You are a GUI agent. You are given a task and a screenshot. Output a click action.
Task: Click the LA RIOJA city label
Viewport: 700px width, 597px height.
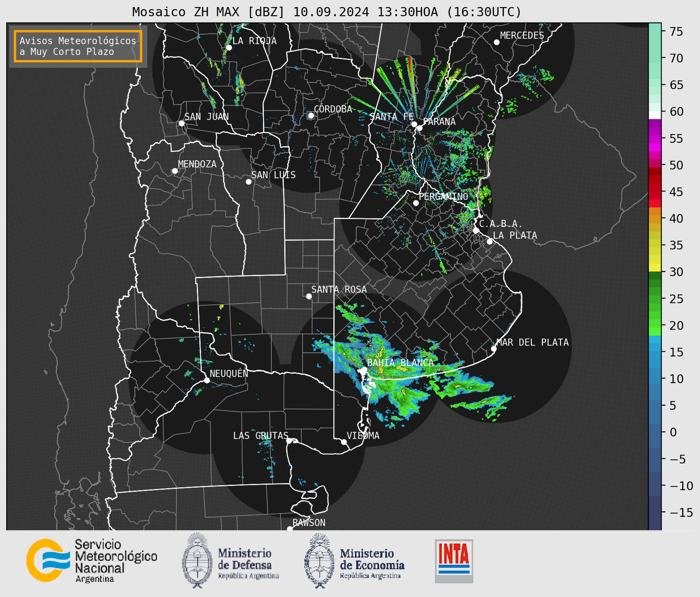pyautogui.click(x=254, y=41)
